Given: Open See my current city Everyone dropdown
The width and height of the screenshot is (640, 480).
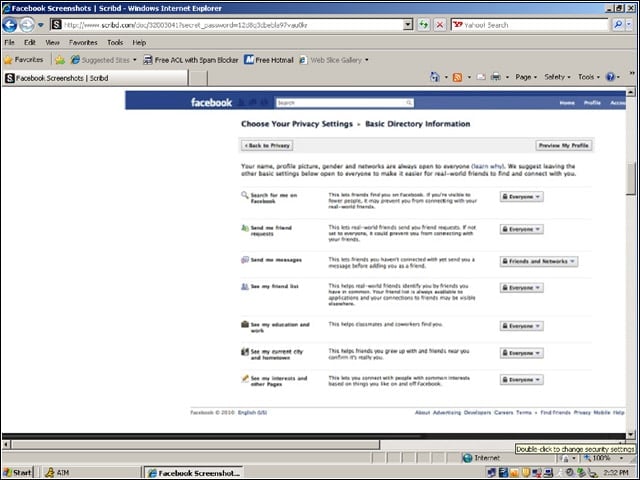Looking at the screenshot, I should tap(521, 353).
